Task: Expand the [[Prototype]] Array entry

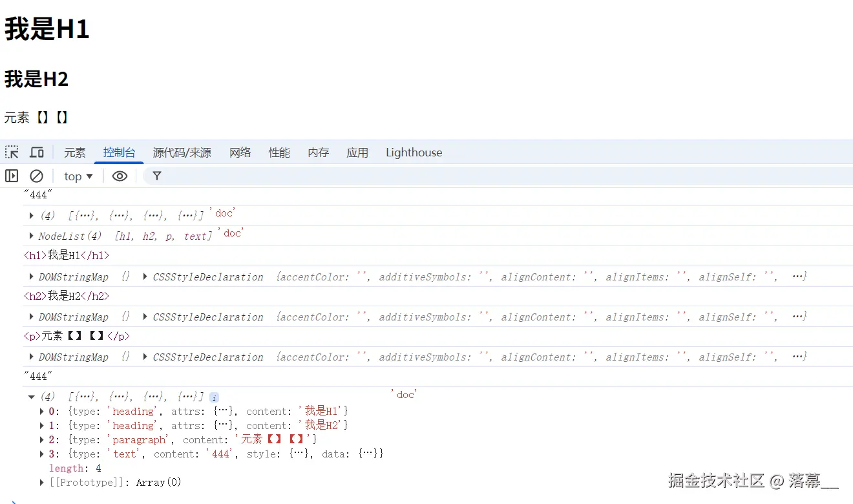Action: (41, 482)
